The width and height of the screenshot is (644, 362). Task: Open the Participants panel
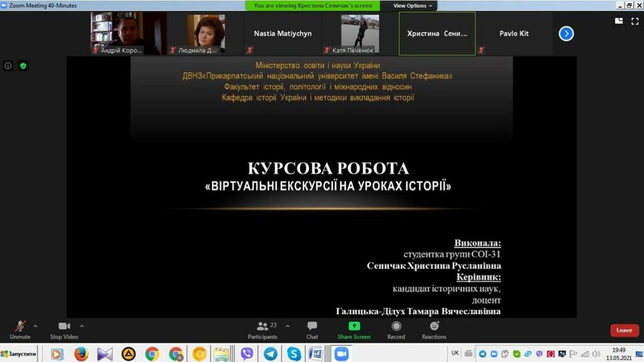(263, 329)
